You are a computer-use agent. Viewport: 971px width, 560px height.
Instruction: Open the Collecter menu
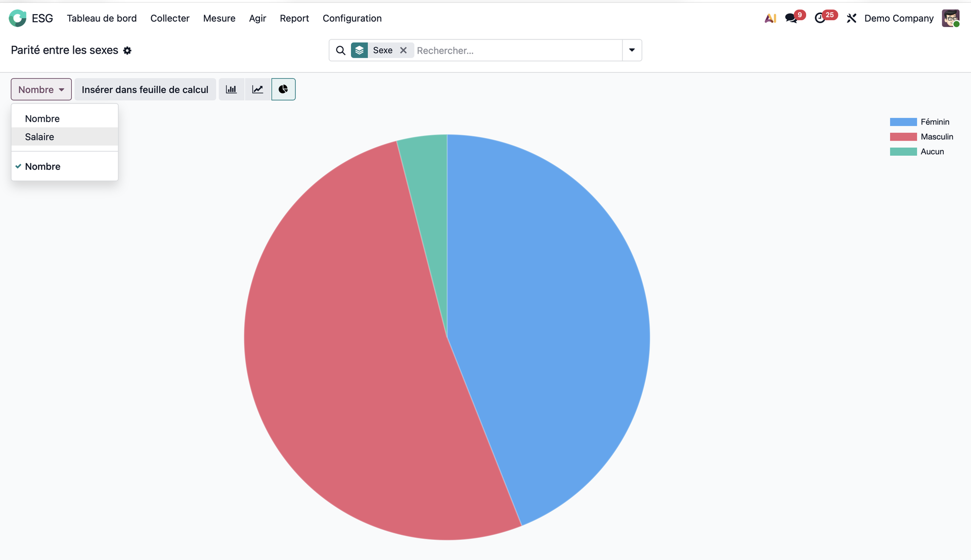pyautogui.click(x=169, y=18)
